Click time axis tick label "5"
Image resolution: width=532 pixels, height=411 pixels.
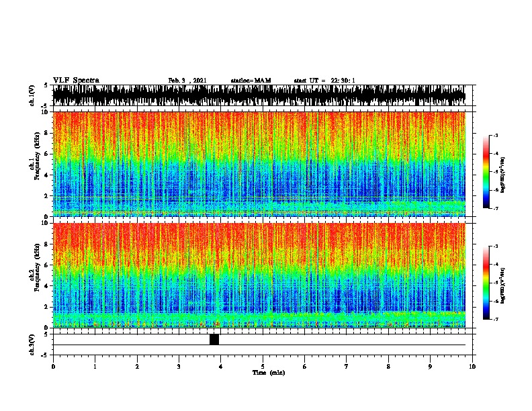pyautogui.click(x=263, y=367)
